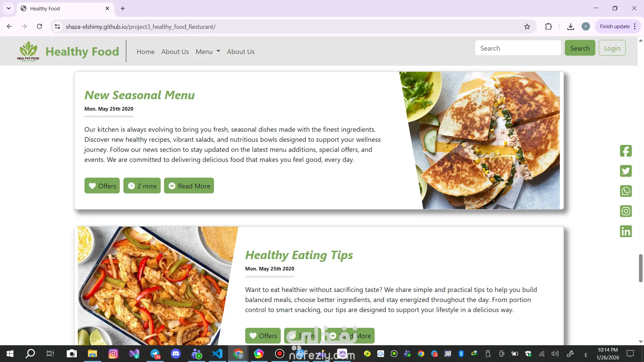Open the browser Extensions puzzle icon

click(548, 26)
